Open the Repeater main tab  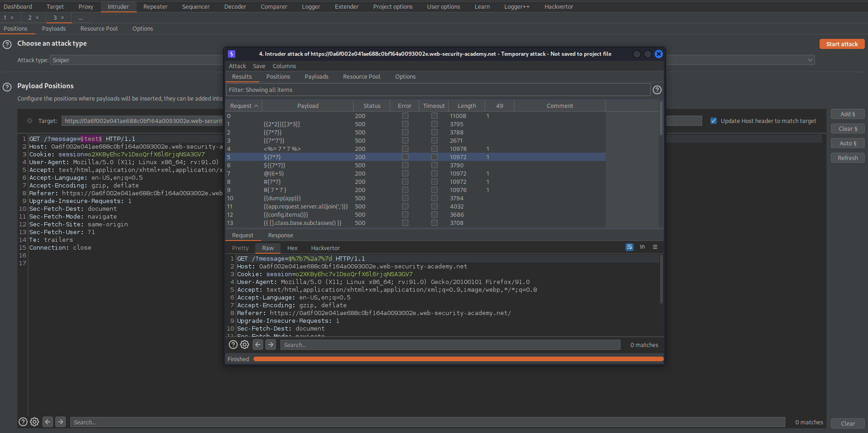tap(155, 6)
